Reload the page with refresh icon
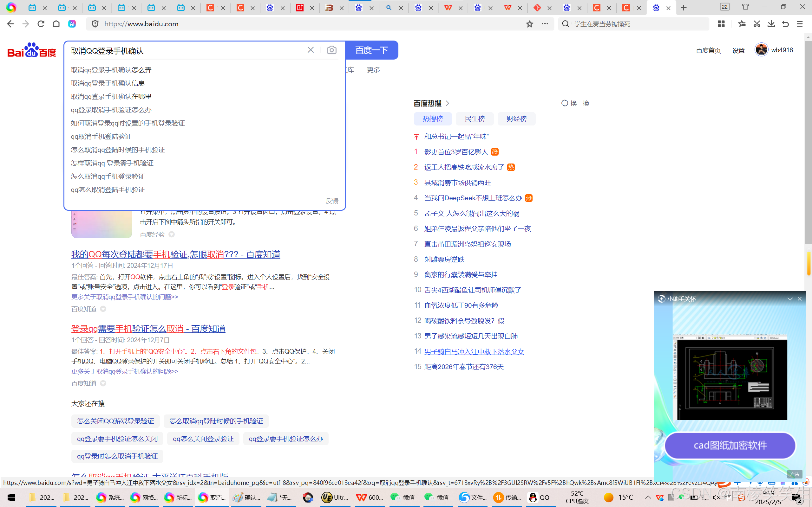 point(41,24)
